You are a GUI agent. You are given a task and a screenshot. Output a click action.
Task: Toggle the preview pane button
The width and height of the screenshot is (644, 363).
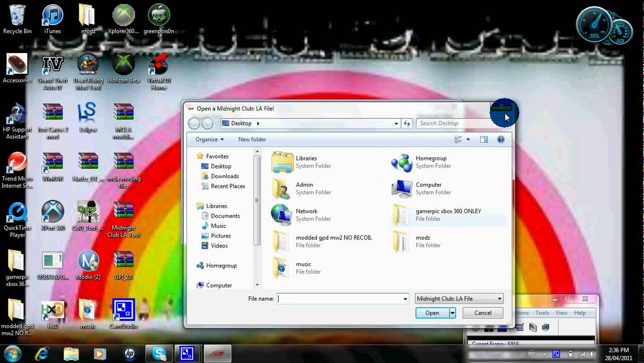(x=484, y=140)
